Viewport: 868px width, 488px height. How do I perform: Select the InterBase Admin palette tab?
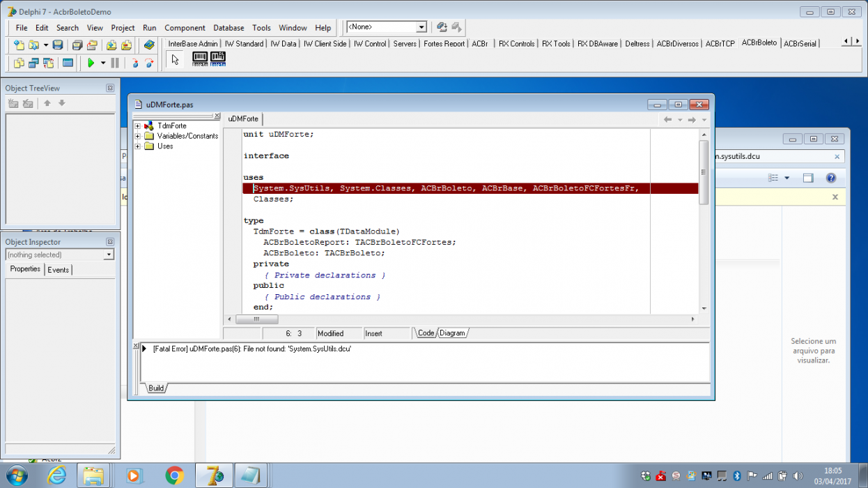coord(193,44)
